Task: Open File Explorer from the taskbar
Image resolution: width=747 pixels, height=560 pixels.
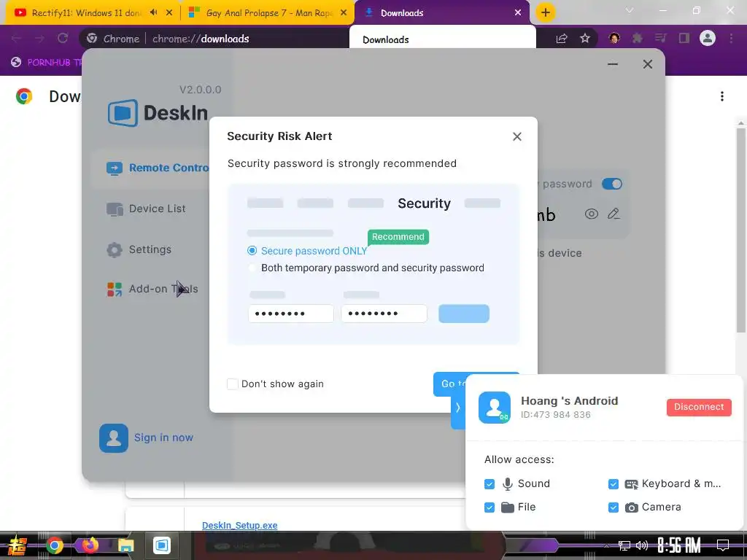Action: [125, 545]
